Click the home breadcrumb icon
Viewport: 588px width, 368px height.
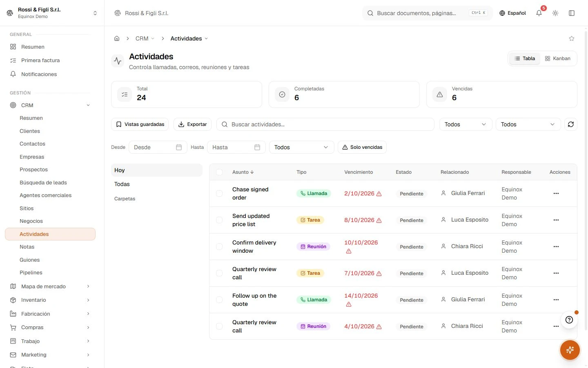117,38
